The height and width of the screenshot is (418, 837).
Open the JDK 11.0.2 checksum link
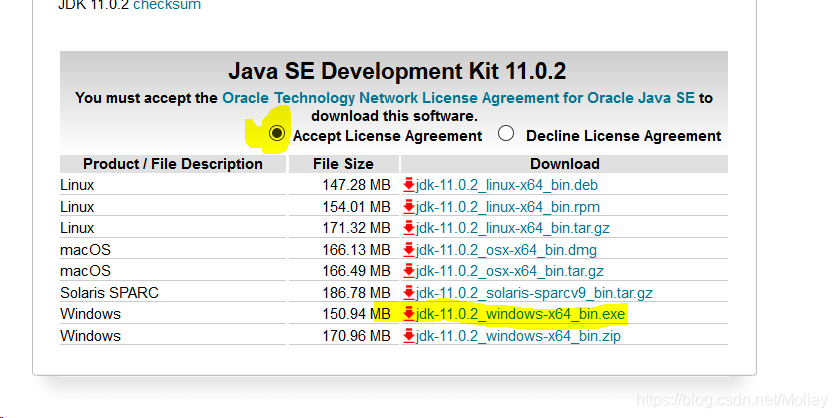tap(167, 5)
